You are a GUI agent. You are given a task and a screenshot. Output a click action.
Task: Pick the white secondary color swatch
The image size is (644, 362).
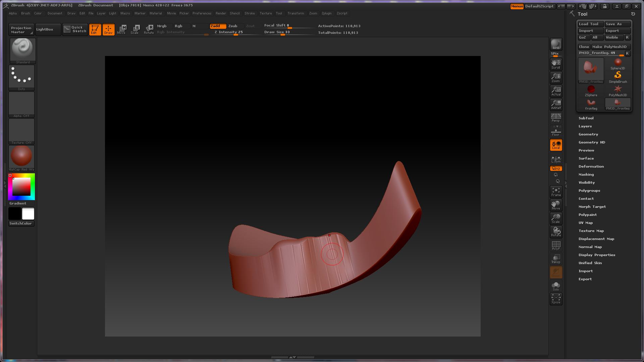click(28, 214)
